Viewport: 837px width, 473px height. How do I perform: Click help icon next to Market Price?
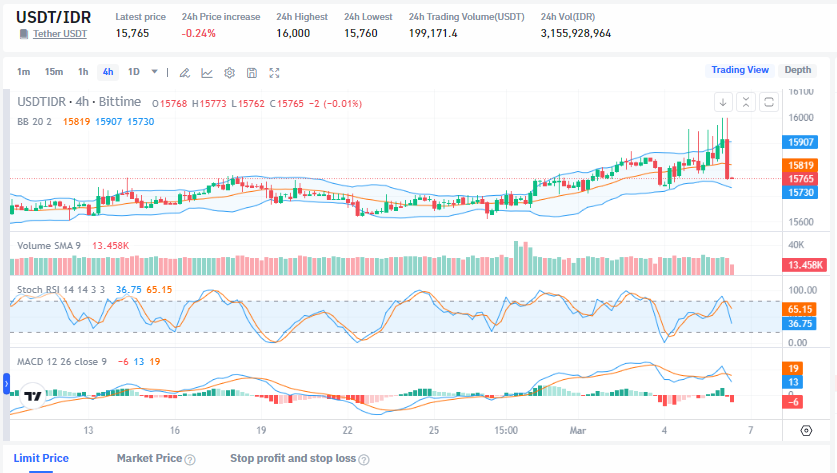tap(190, 459)
